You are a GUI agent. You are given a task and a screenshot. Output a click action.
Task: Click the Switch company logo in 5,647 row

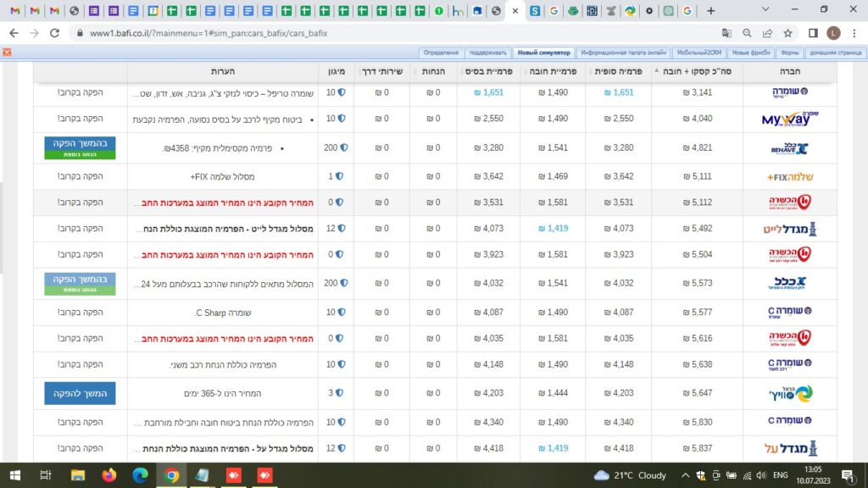pos(791,393)
